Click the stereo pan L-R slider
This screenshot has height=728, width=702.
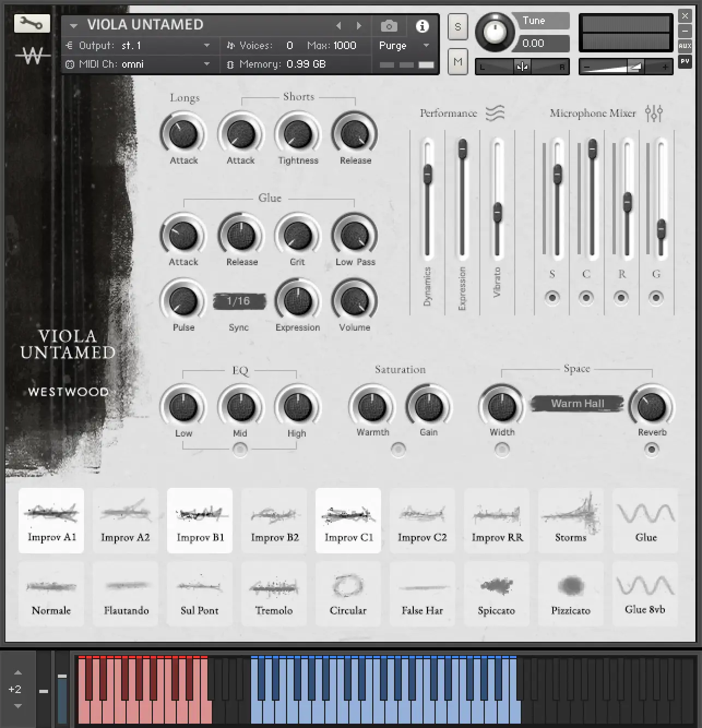tap(522, 67)
